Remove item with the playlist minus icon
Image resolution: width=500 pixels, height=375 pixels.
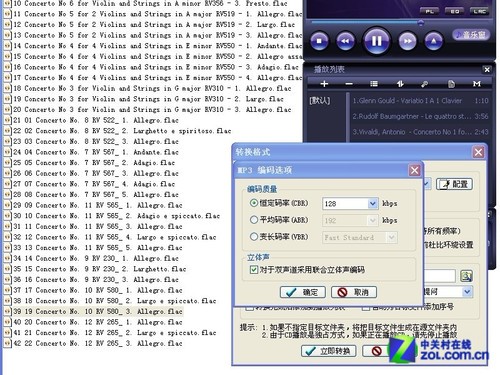pyautogui.click(x=349, y=84)
